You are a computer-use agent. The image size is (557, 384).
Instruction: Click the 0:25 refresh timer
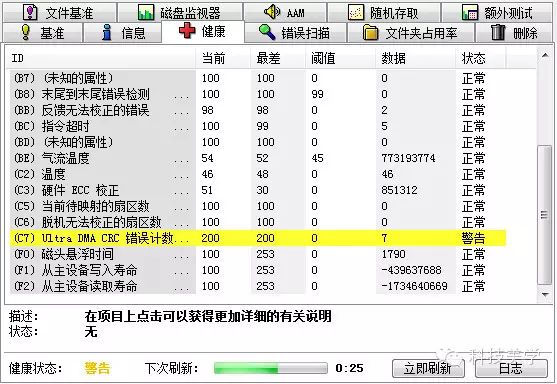point(349,368)
